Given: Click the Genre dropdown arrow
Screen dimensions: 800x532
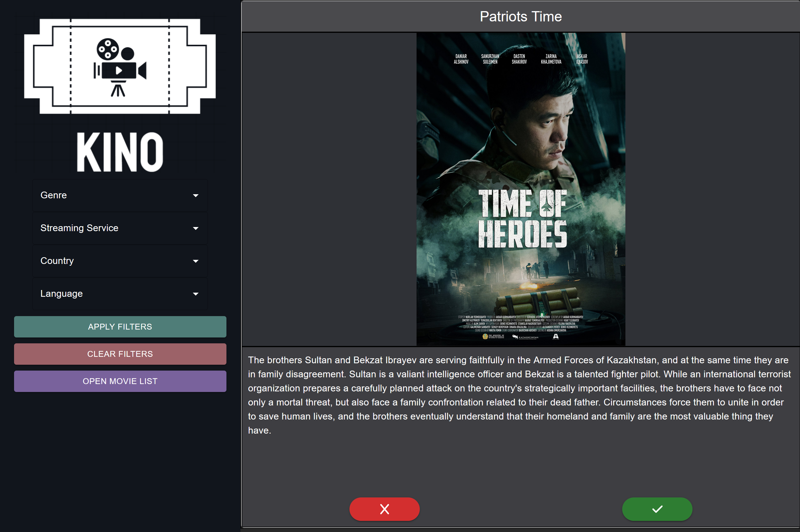Looking at the screenshot, I should point(195,195).
